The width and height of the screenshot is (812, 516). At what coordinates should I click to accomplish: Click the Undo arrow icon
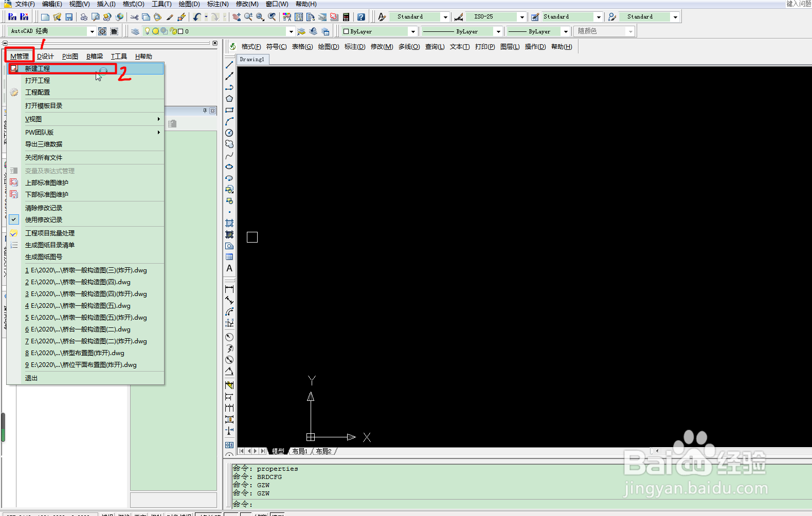197,17
